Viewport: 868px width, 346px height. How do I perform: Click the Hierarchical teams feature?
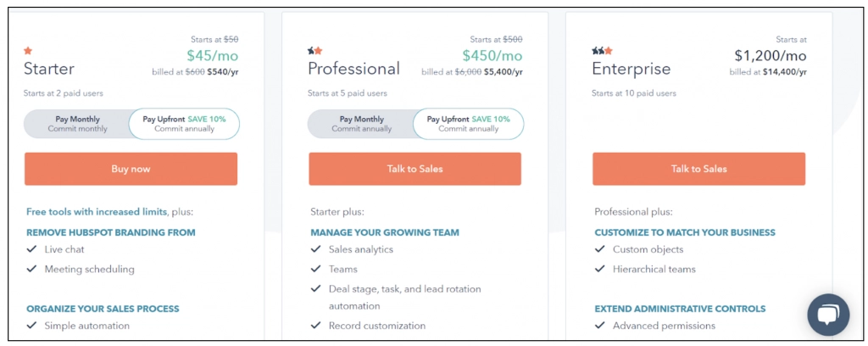[x=654, y=269]
